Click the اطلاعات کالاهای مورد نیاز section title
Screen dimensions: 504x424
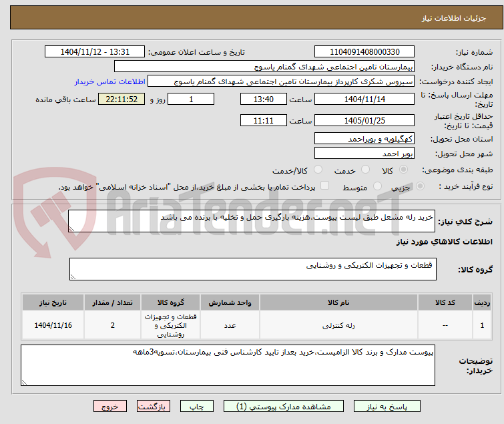point(444,242)
